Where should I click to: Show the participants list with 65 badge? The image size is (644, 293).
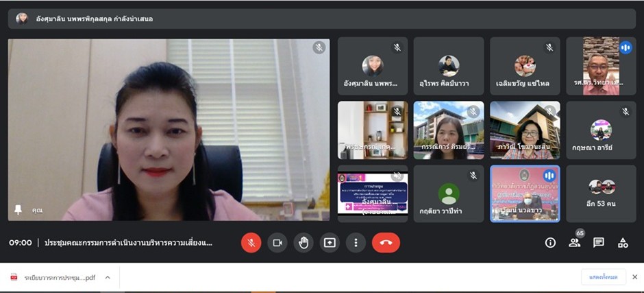pyautogui.click(x=575, y=242)
